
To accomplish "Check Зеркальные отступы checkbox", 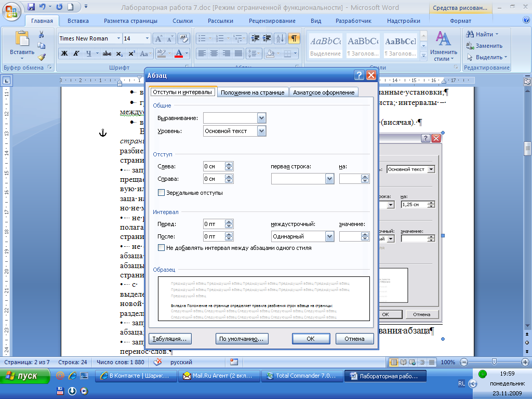I will pos(162,193).
